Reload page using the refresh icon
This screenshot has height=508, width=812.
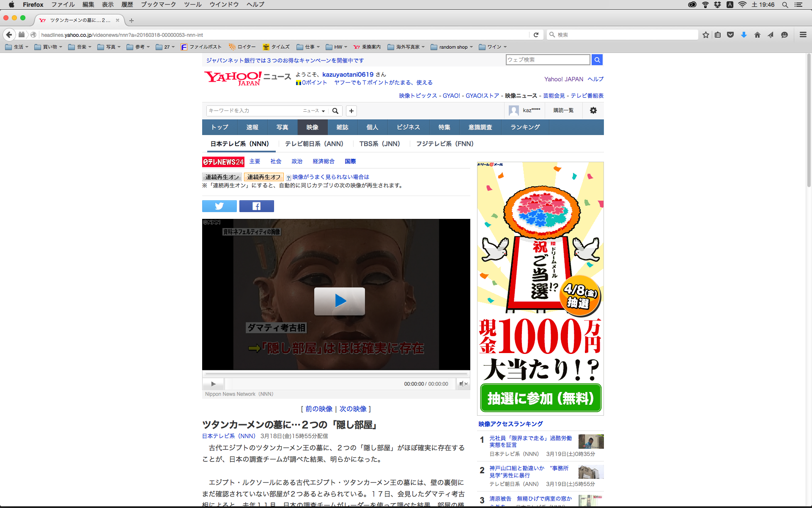click(x=536, y=35)
